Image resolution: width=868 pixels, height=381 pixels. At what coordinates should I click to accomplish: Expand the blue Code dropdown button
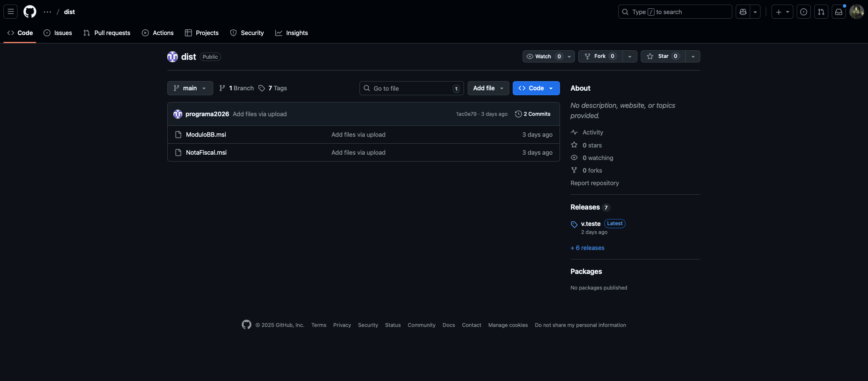click(x=536, y=88)
